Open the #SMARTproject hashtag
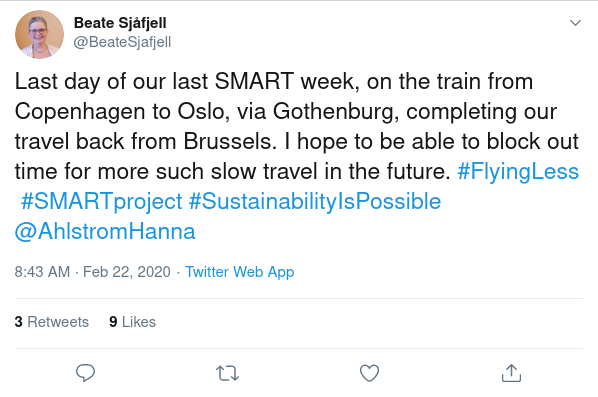Screen dimensions: 598x397 tap(101, 201)
